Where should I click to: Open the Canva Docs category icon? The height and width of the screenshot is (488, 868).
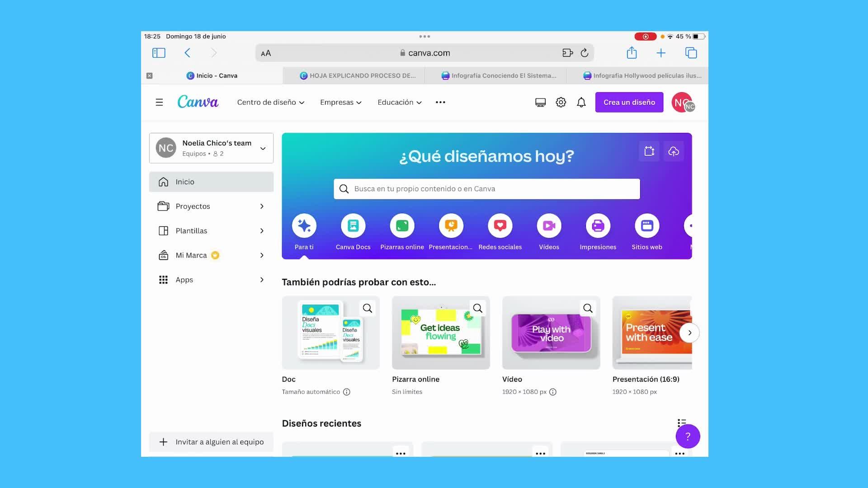[353, 225]
